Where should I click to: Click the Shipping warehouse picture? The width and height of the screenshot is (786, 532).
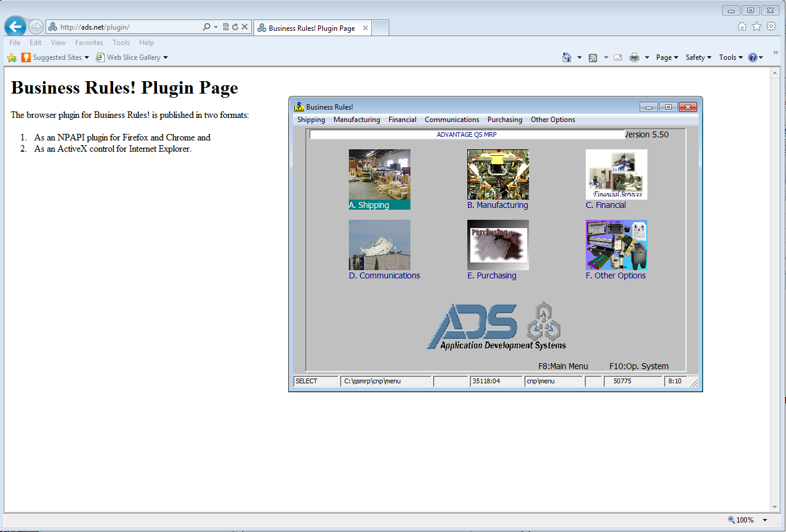[379, 174]
